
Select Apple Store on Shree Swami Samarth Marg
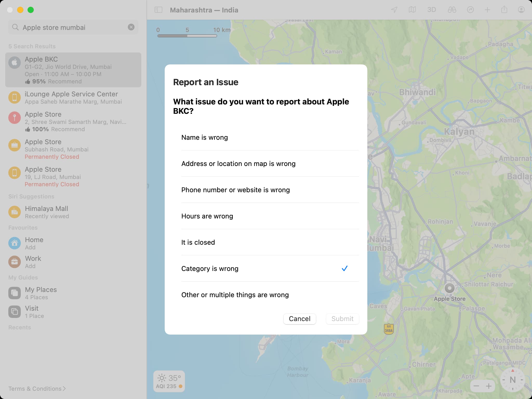[x=73, y=122]
